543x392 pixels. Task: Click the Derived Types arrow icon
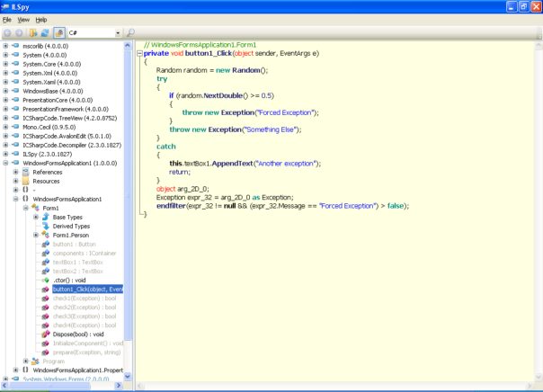(46, 226)
